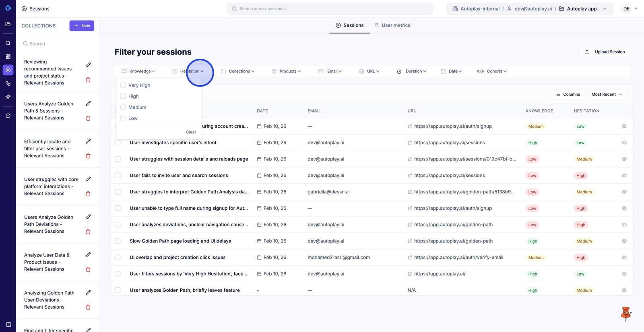Expand the Duration filter dropdown
Image resolution: width=644 pixels, height=332 pixels.
(411, 71)
